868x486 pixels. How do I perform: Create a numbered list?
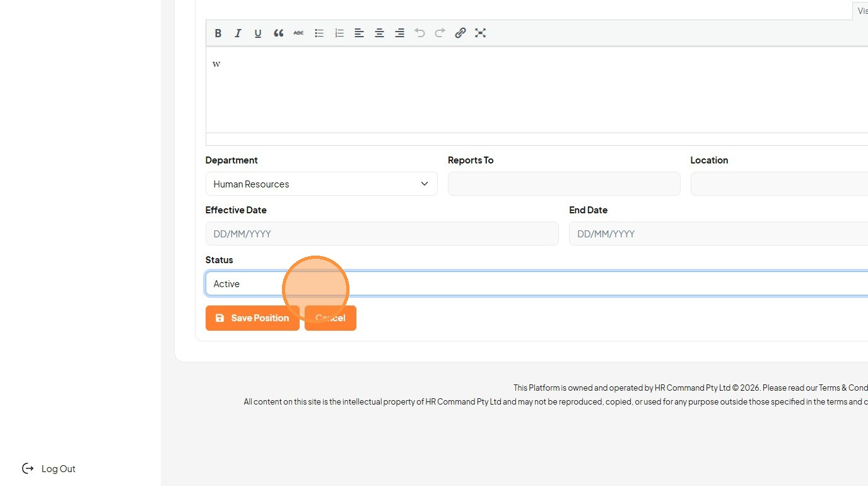pos(339,33)
